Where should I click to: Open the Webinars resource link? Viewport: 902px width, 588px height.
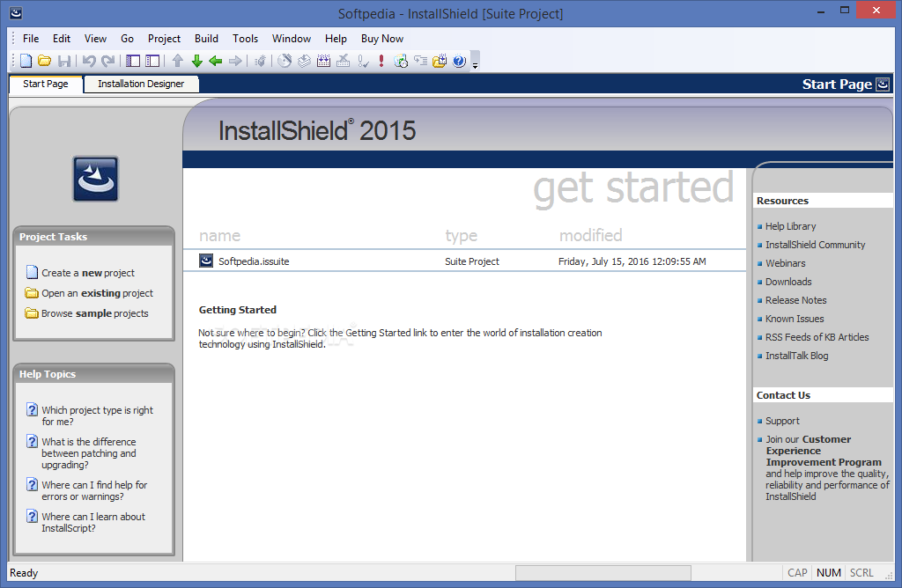[x=785, y=263]
